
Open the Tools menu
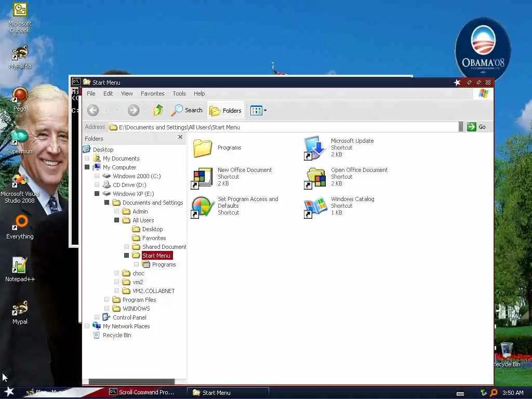[x=179, y=94]
